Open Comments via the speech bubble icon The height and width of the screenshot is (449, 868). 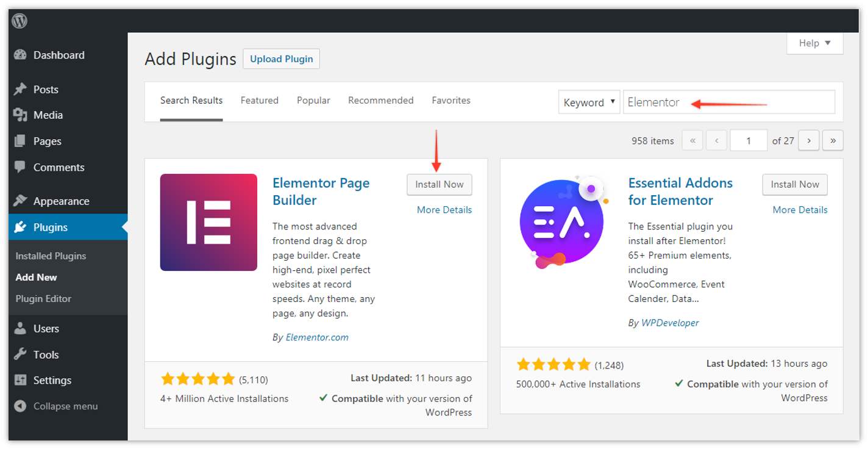(x=19, y=167)
